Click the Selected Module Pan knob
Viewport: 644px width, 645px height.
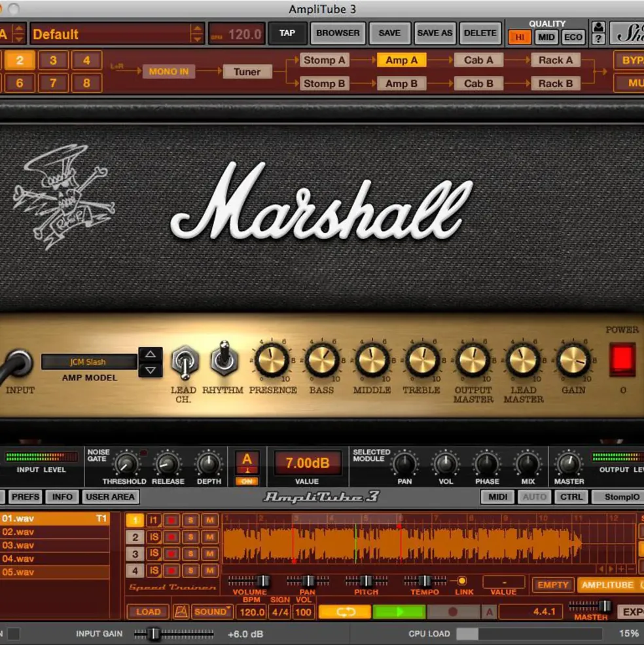point(404,464)
